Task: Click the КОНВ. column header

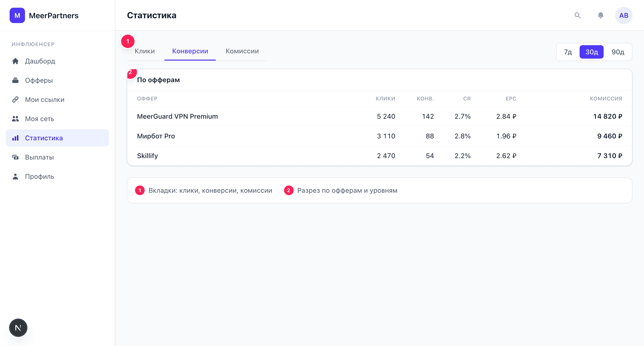Action: pos(425,99)
